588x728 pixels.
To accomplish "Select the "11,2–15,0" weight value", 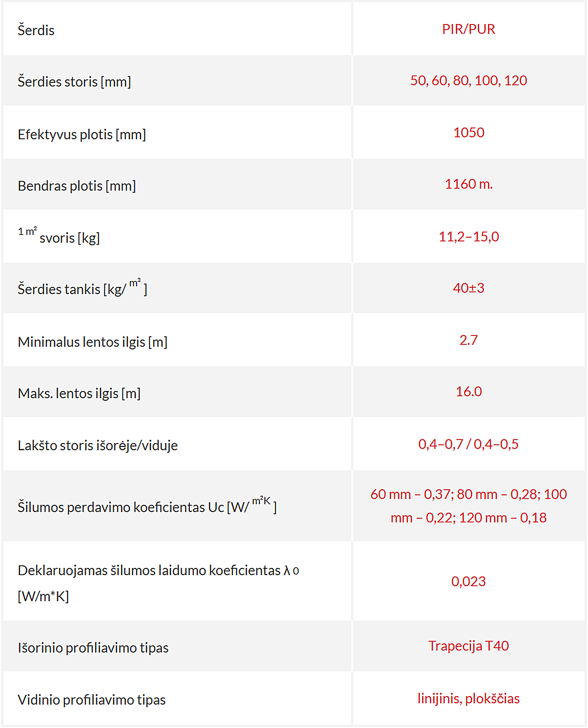I will (x=468, y=236).
